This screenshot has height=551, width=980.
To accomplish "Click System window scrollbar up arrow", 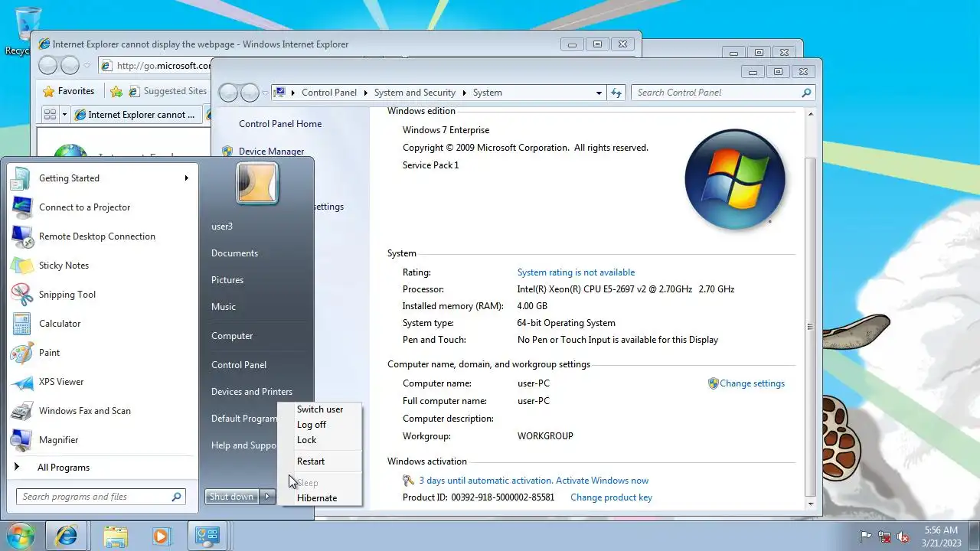I will [x=810, y=115].
